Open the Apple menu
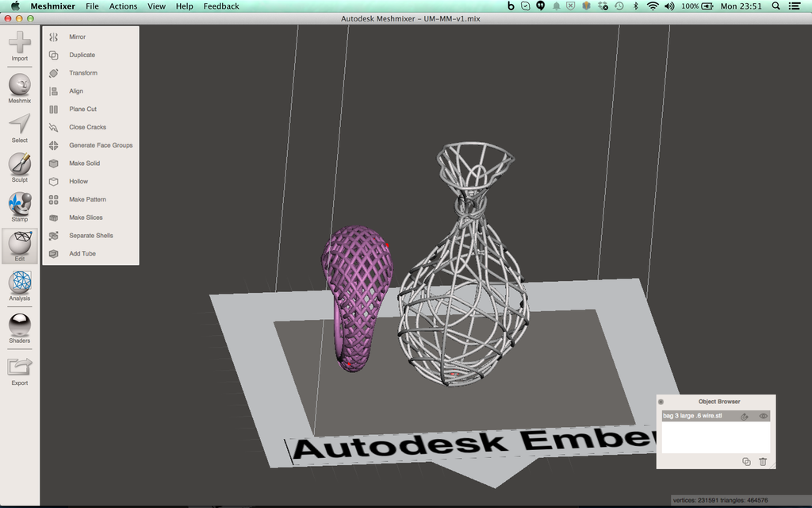The width and height of the screenshot is (812, 508). pyautogui.click(x=15, y=6)
